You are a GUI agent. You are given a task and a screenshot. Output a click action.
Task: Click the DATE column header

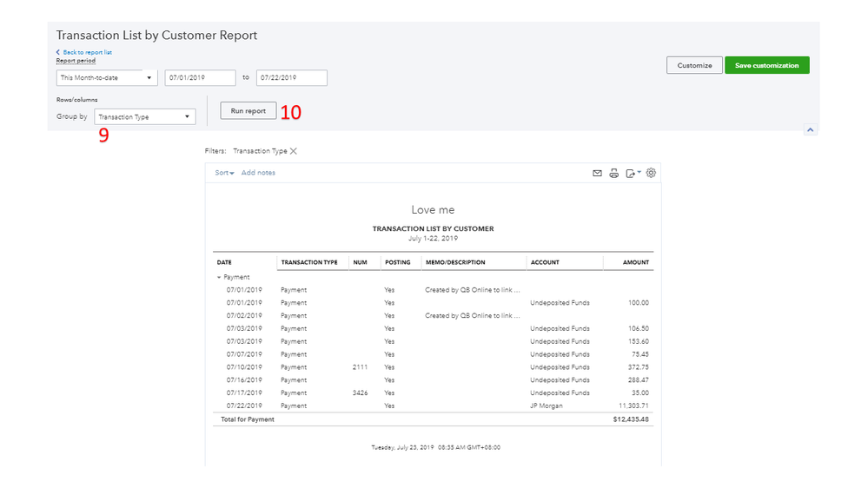(224, 262)
